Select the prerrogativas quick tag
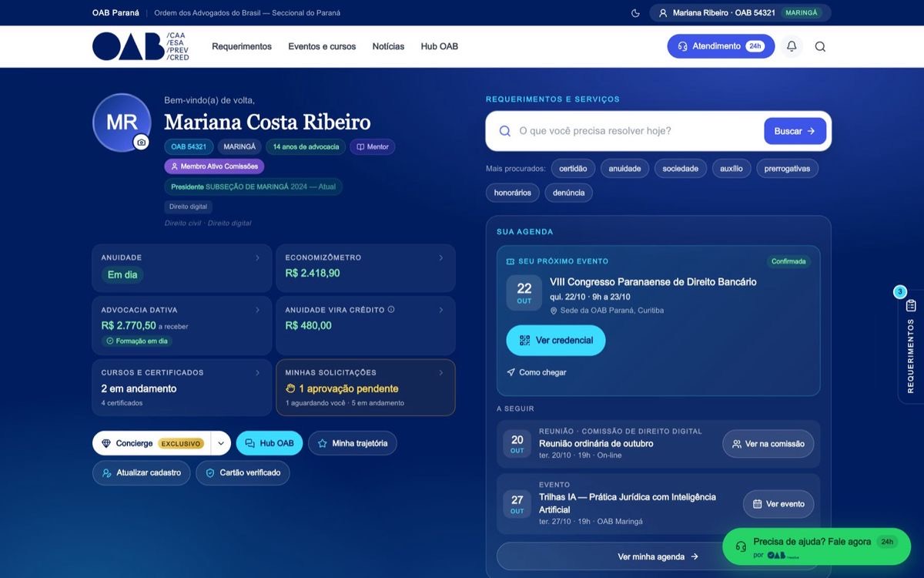The width and height of the screenshot is (924, 578). click(x=787, y=168)
